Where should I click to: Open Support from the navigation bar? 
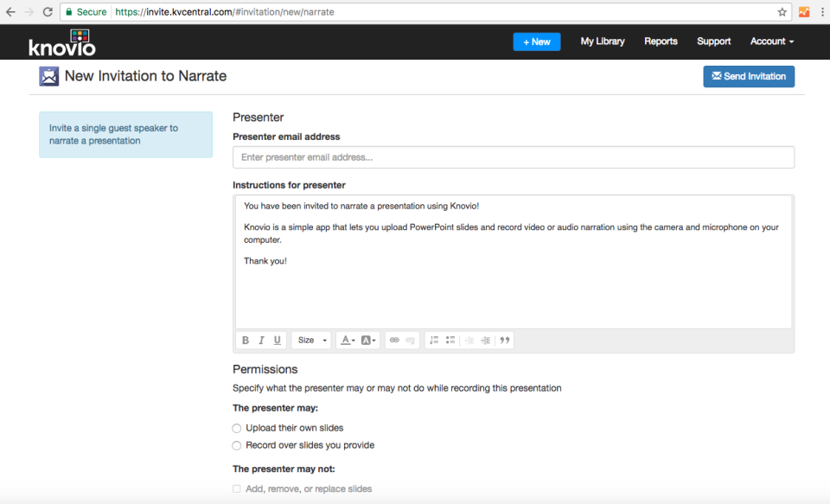[713, 41]
